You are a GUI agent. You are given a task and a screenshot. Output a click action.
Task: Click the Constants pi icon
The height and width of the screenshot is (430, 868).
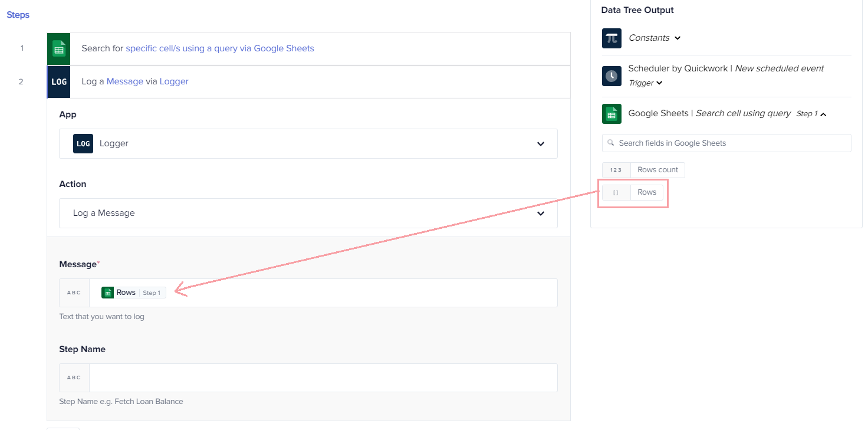[611, 38]
